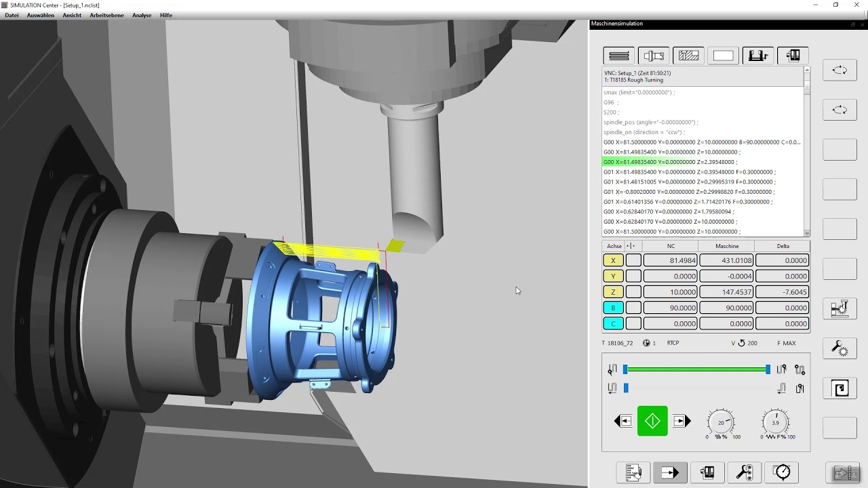Open the Arbeitsebene menu
Screen dimensions: 868x488
(x=106, y=15)
